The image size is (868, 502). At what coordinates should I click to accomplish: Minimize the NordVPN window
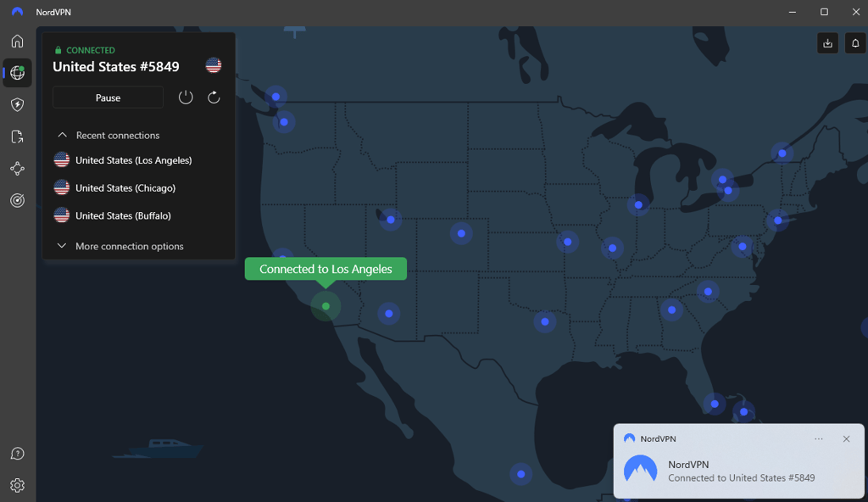point(793,12)
